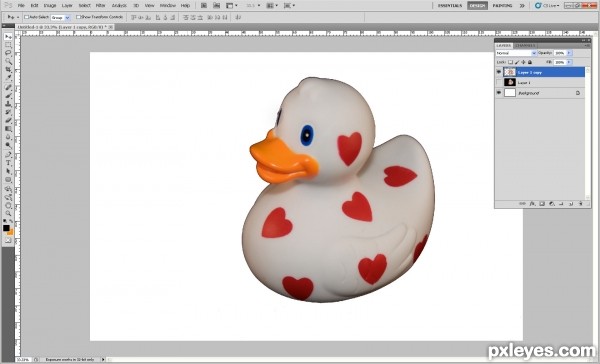Select the Horizontal Type tool
600x364 pixels.
[8, 163]
